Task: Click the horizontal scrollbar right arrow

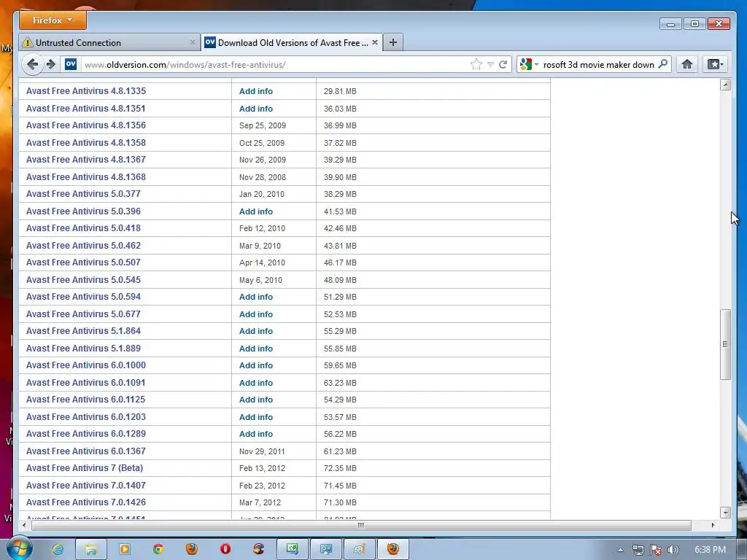Action: tap(713, 525)
